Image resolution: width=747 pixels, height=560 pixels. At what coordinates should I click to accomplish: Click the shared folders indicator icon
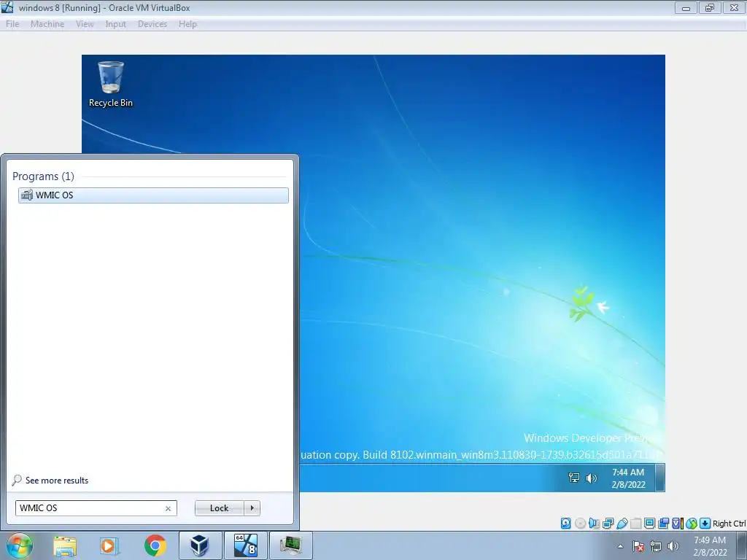[x=635, y=524]
